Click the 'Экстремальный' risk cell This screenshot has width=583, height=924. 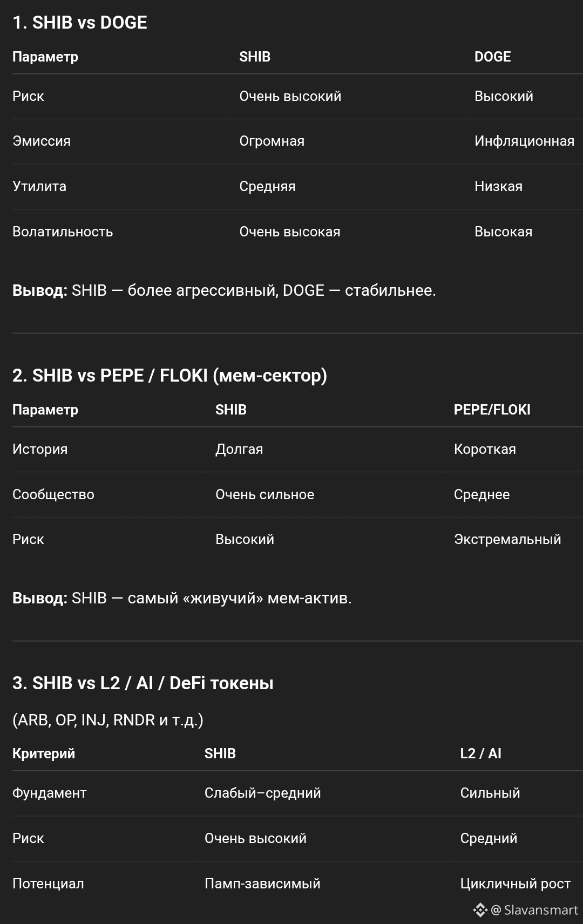pos(507,539)
